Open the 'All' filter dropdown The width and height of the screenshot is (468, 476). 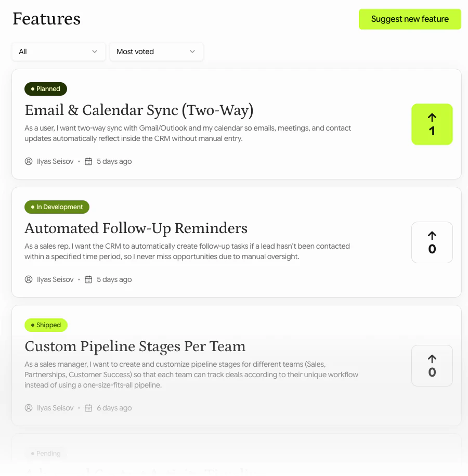[x=58, y=52]
